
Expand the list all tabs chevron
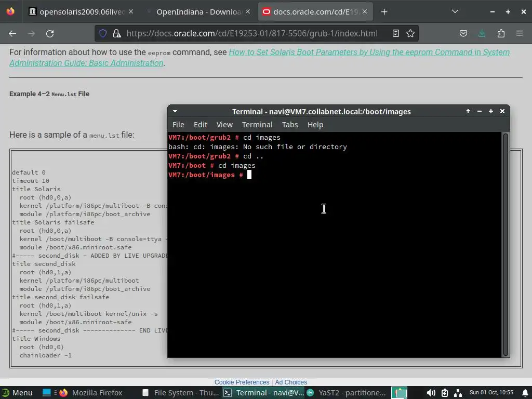click(455, 11)
